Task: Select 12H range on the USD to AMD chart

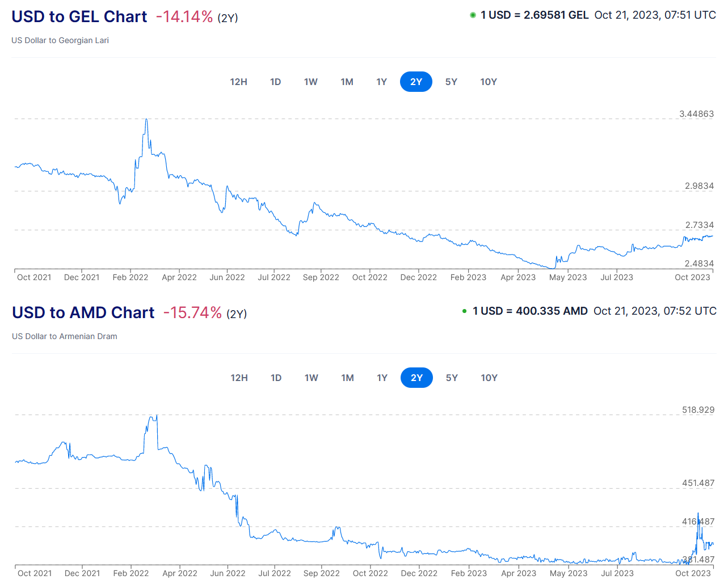Action: 239,378
